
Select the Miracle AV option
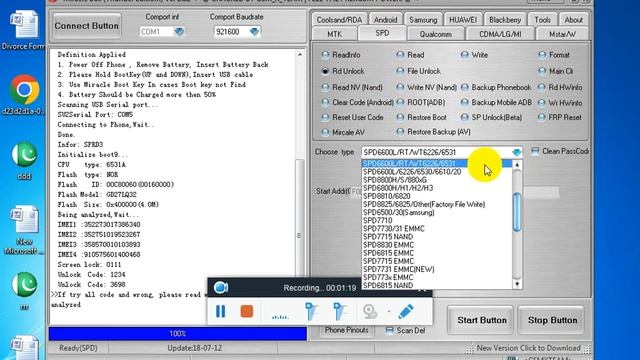[x=343, y=132]
